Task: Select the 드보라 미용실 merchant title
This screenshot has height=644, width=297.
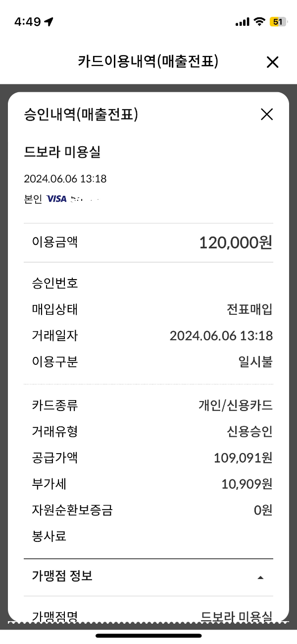Action: tap(62, 152)
